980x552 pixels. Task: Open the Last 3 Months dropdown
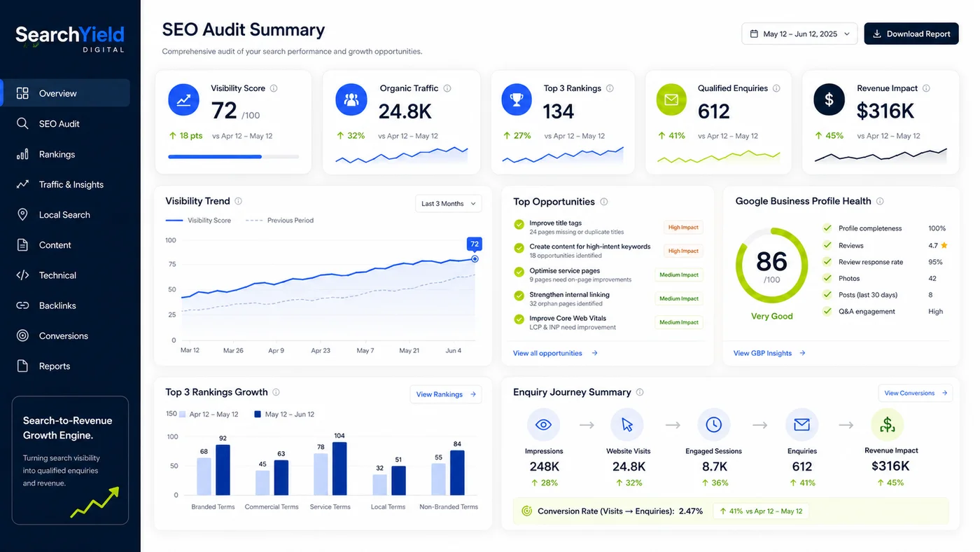pos(448,204)
